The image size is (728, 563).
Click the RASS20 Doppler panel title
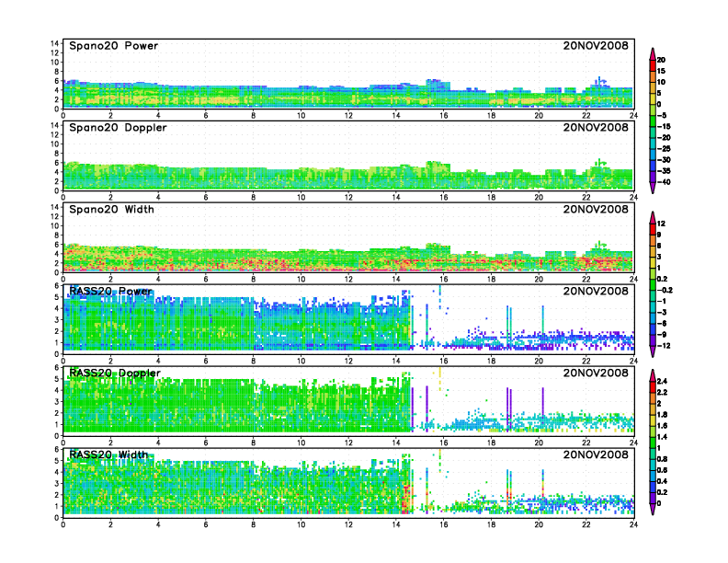[x=115, y=373]
